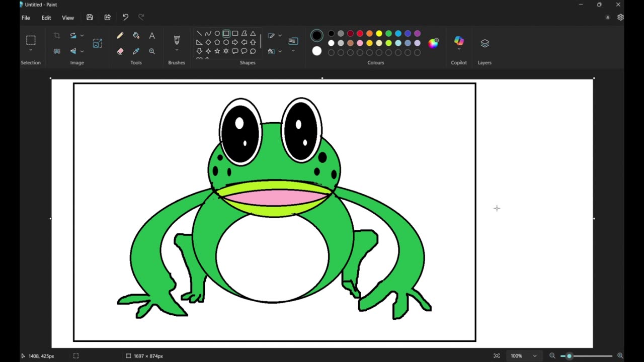Select the black Colour 1 circle
Image resolution: width=644 pixels, height=362 pixels.
coord(316,36)
